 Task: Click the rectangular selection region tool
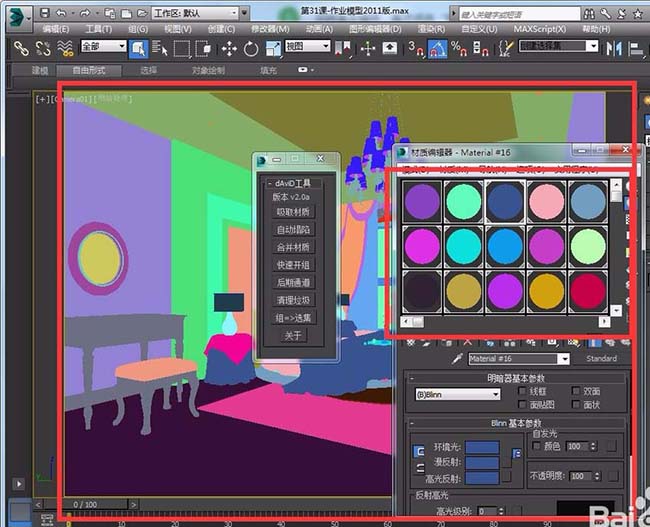[x=181, y=48]
